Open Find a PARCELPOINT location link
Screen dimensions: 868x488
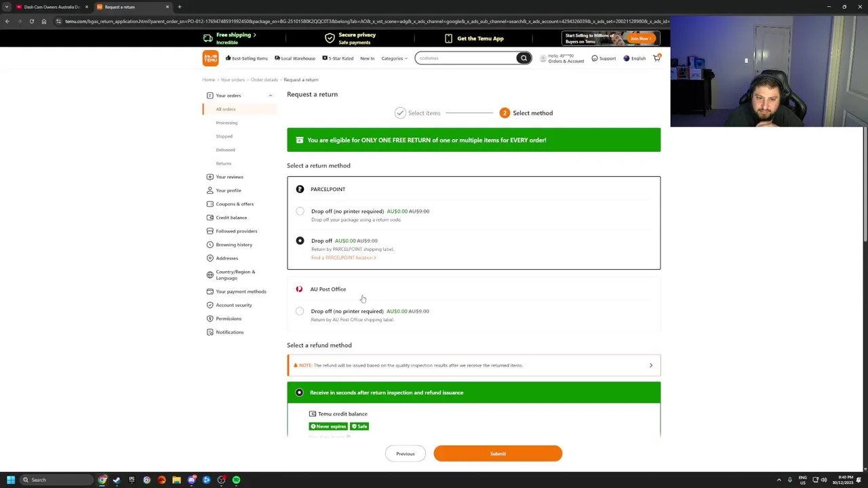coord(343,258)
